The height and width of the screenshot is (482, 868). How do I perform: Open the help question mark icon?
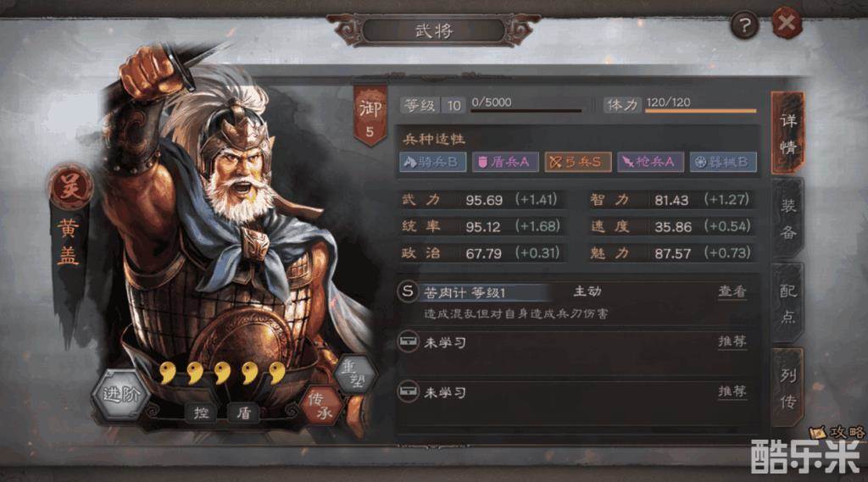(x=744, y=25)
